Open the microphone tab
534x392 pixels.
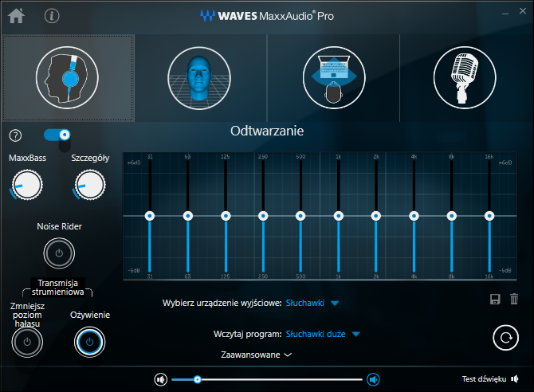pyautogui.click(x=465, y=78)
